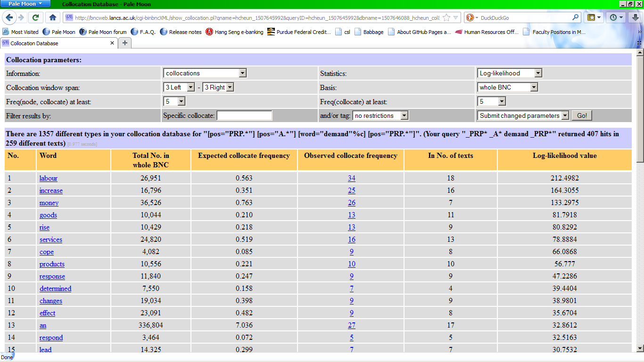Image resolution: width=644 pixels, height=362 pixels.
Task: Open the Log-likelihood statistics dropdown
Action: pos(510,73)
